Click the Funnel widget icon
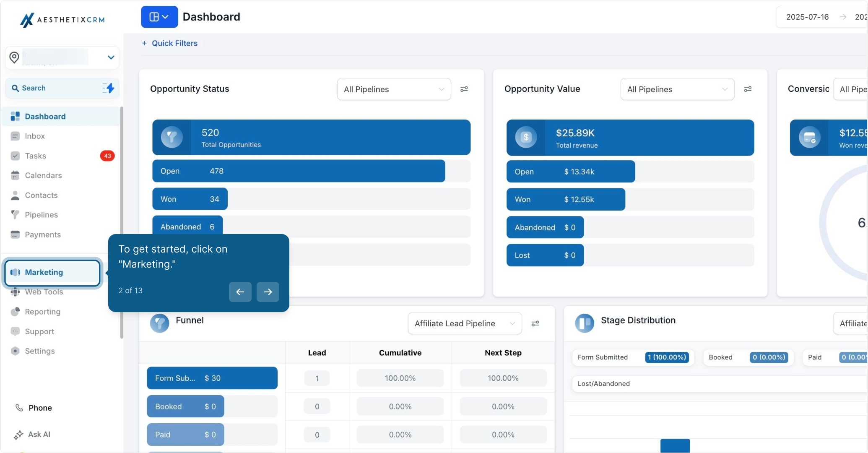 (x=160, y=323)
